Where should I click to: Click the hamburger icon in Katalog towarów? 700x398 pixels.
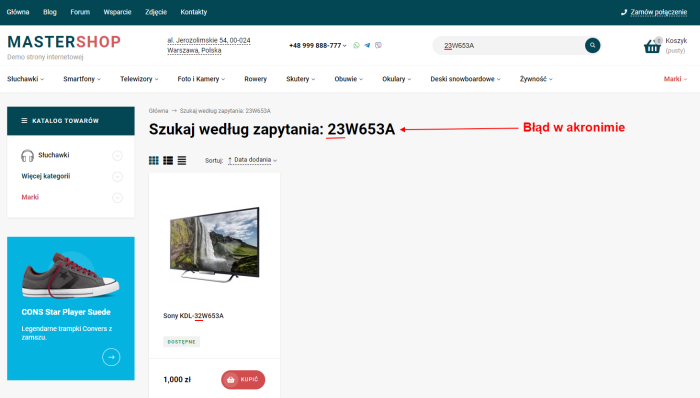click(24, 120)
